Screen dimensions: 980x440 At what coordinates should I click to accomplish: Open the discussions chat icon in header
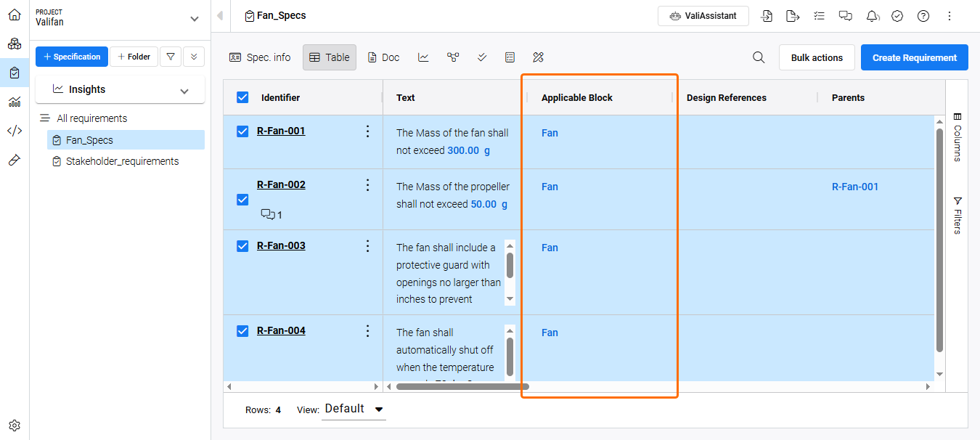pos(845,16)
